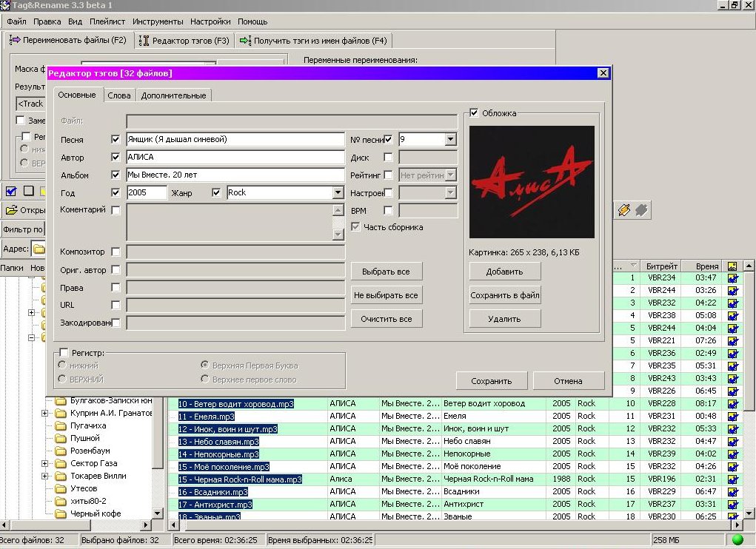Click the Сохранить в файл button
756x549 pixels.
coord(505,295)
